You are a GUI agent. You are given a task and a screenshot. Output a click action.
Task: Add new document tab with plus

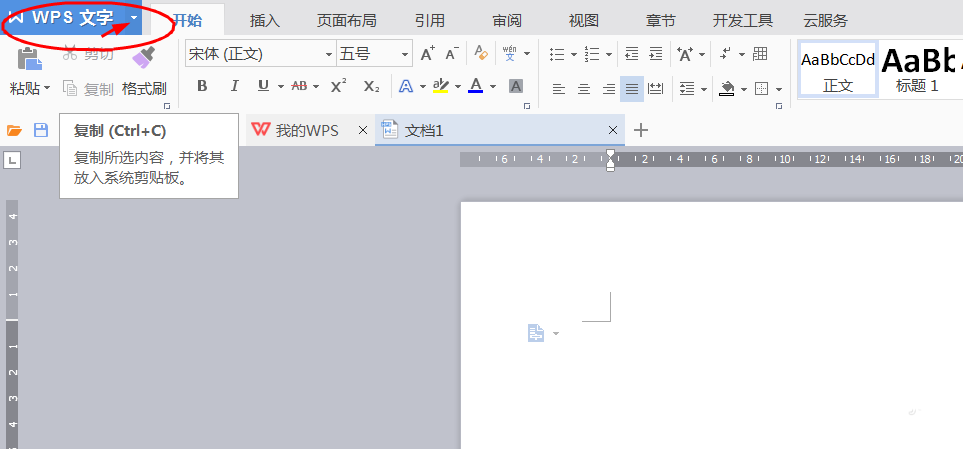point(641,130)
